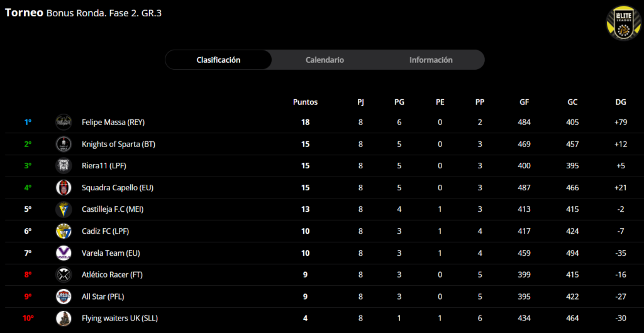Screen dimensions: 644x333
Task: Click Varela Team purple badge
Action: coord(64,253)
